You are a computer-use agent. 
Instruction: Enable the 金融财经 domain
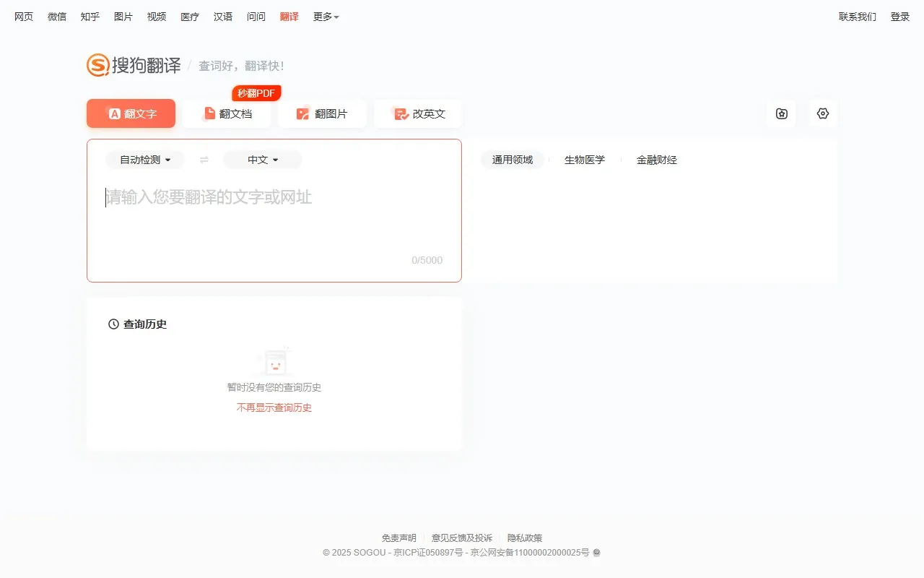point(656,160)
